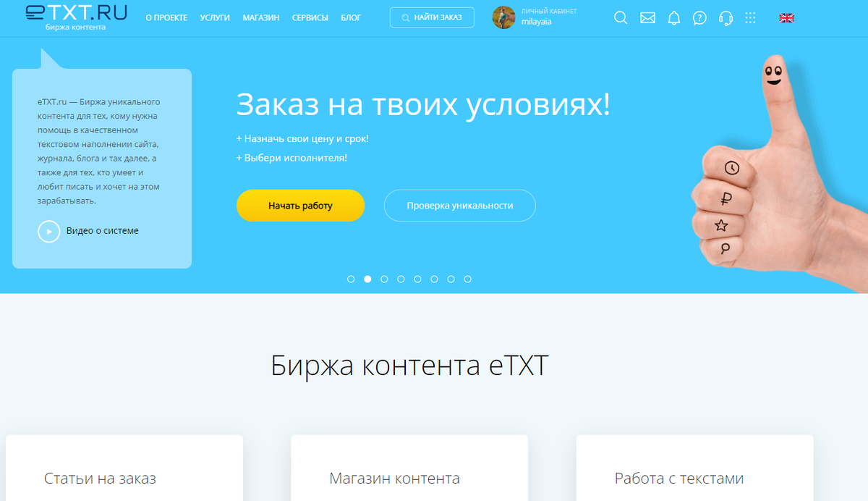Select the sixth carousel slide dot
The height and width of the screenshot is (501, 868).
point(434,279)
